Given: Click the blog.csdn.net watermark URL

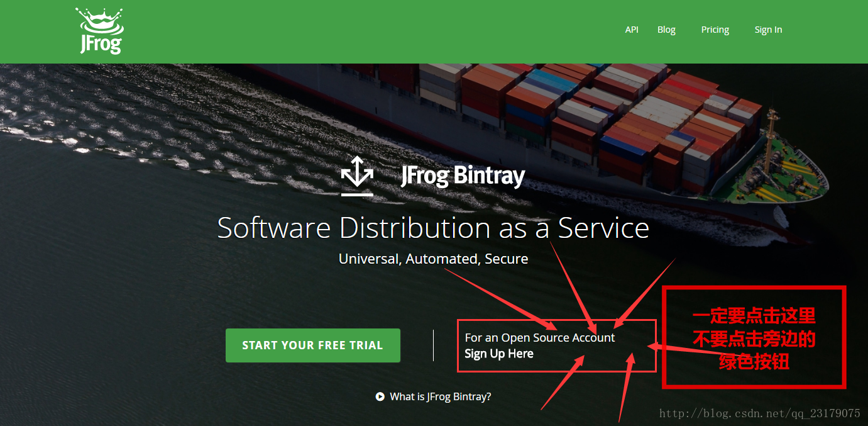Looking at the screenshot, I should coord(759,413).
